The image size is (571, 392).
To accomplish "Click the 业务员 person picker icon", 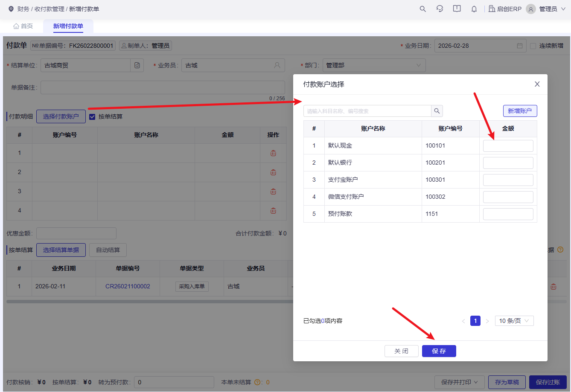I will 277,65.
